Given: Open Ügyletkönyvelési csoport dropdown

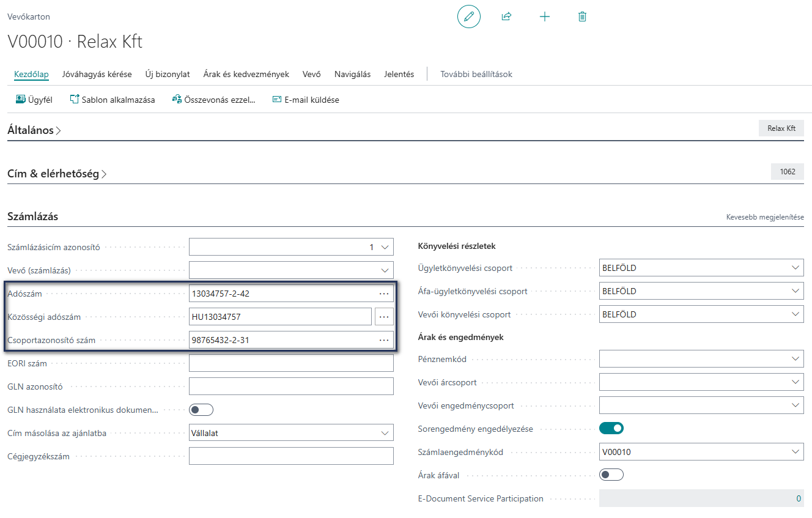Looking at the screenshot, I should pos(701,268).
